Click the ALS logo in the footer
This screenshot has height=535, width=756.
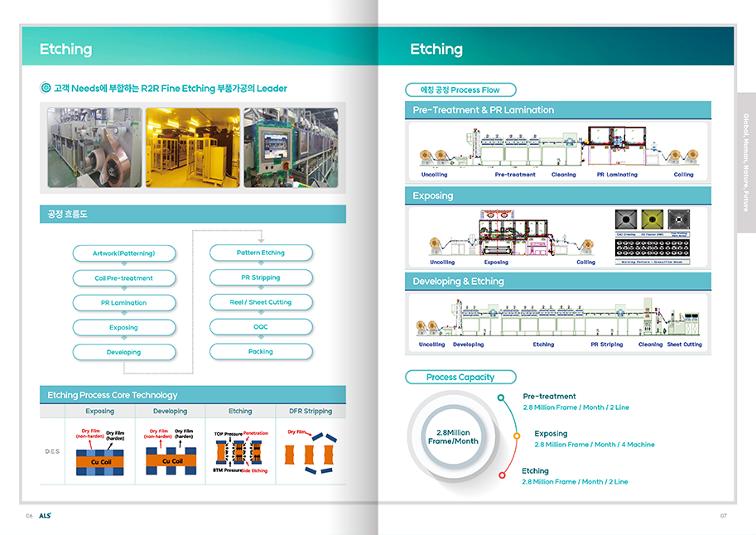pos(45,515)
